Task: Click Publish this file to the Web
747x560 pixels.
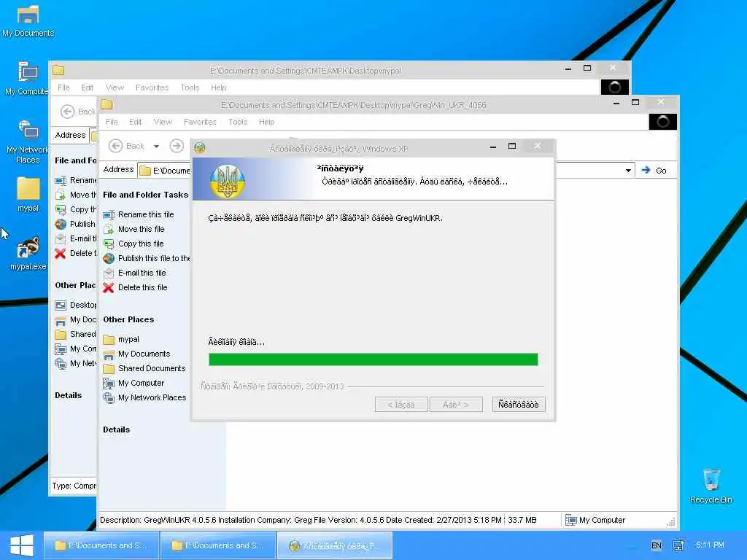Action: [154, 258]
